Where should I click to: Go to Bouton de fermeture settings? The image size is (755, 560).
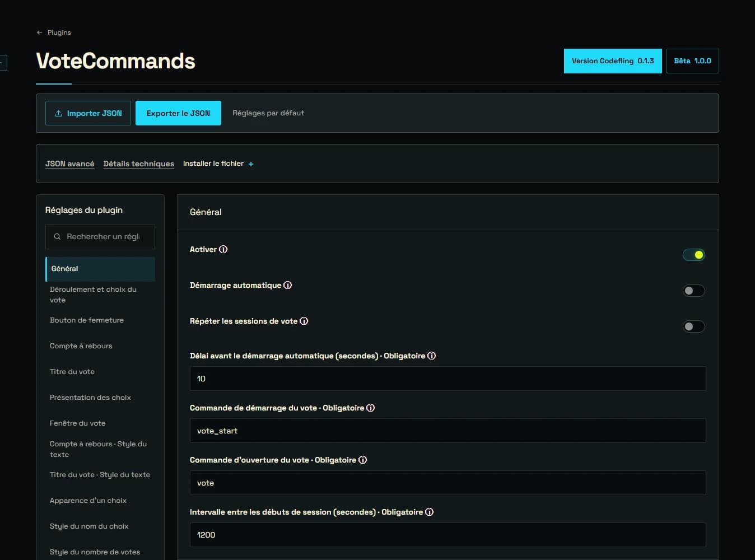click(x=100, y=320)
